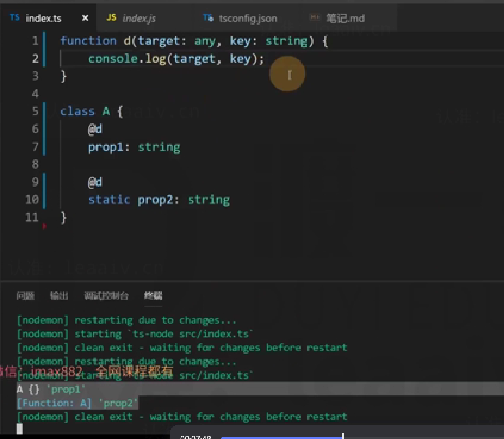Click the function name "d" on line 1
Screen dimensions: 504x439
coord(127,41)
